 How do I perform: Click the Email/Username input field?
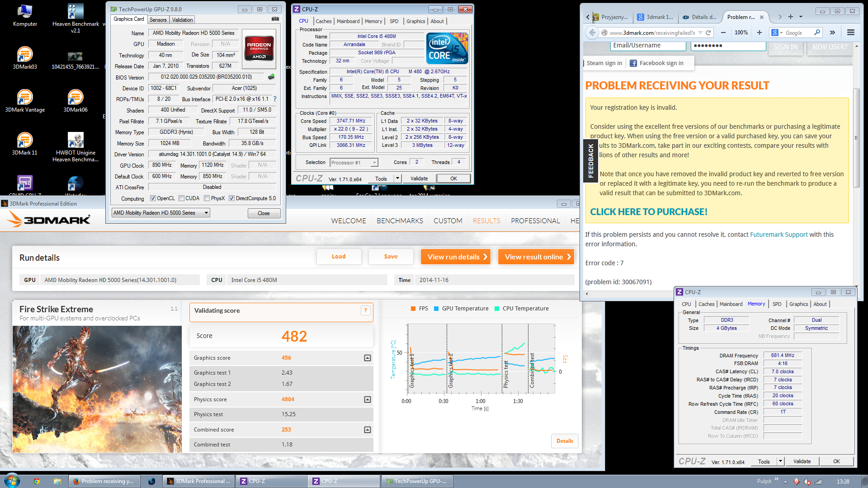coord(648,46)
